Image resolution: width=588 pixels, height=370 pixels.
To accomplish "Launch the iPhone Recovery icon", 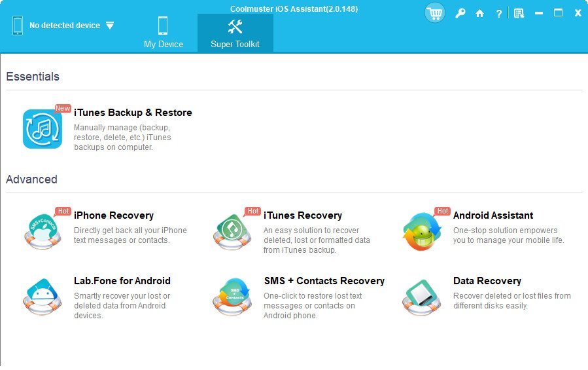I will [x=43, y=231].
